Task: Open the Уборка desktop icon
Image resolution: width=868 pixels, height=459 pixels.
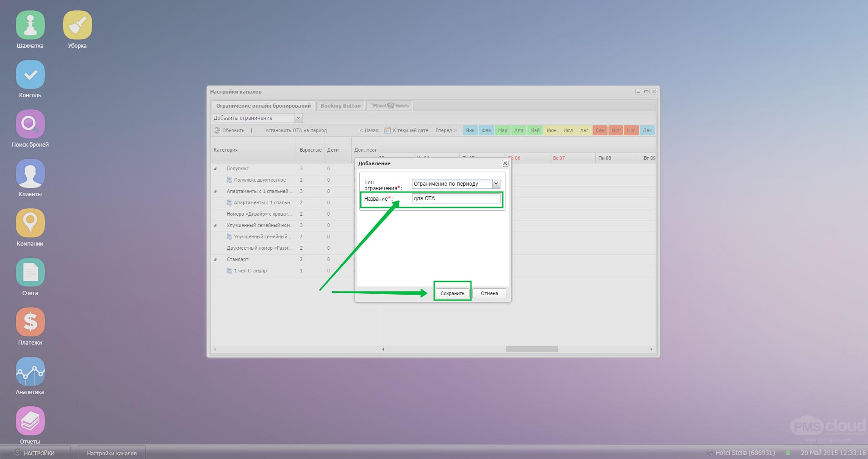Action: [78, 25]
